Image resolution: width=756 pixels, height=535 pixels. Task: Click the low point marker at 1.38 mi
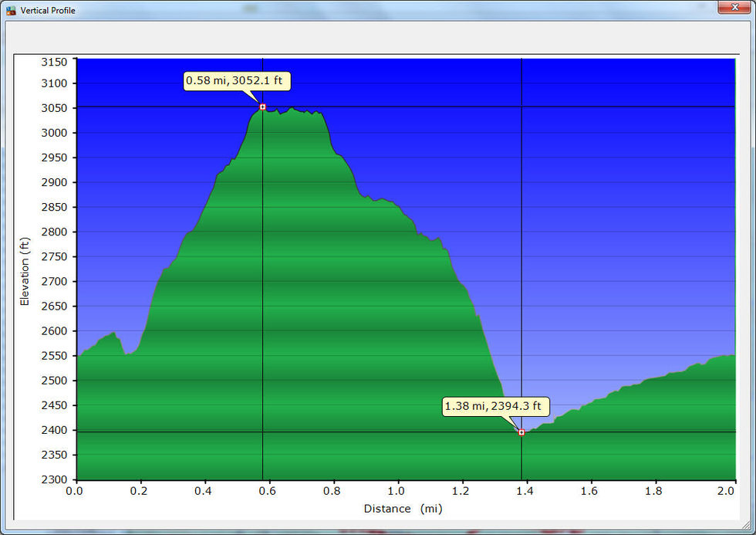pyautogui.click(x=521, y=433)
